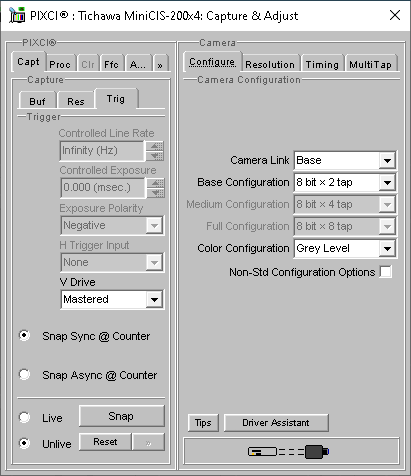Click the » button beside Reset
This screenshot has height=476, width=411.
coord(148,442)
